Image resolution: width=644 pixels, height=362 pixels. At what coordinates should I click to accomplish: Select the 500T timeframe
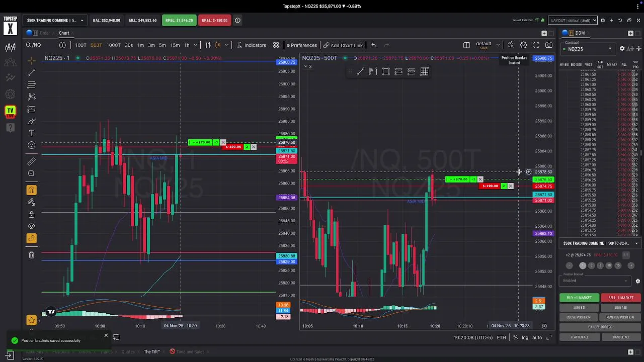point(96,45)
